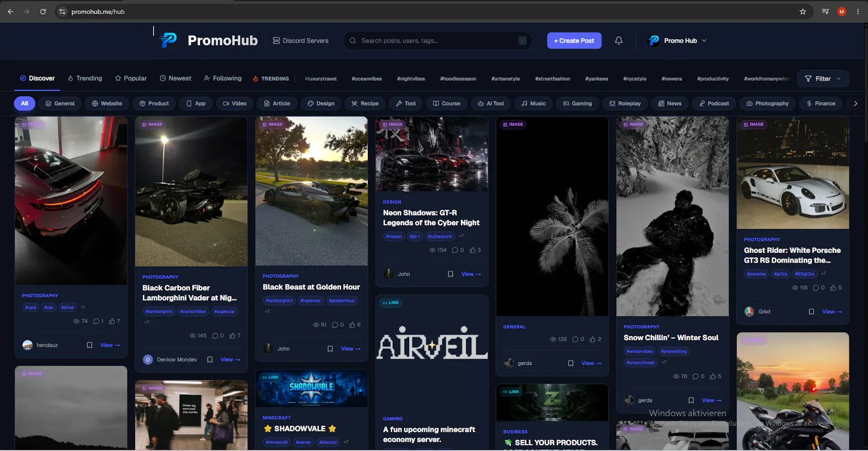Filter posts by AI Tool category
The height and width of the screenshot is (451, 868).
tap(491, 104)
